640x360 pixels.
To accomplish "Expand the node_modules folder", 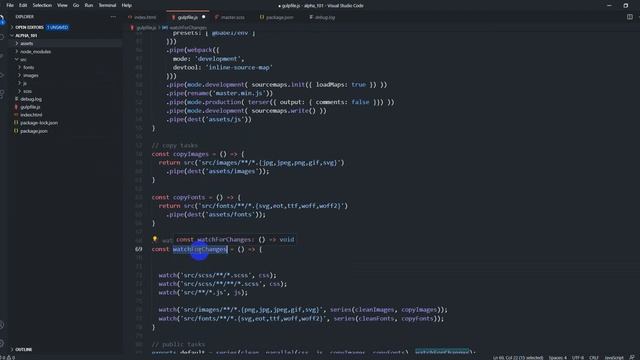I will 36,51.
